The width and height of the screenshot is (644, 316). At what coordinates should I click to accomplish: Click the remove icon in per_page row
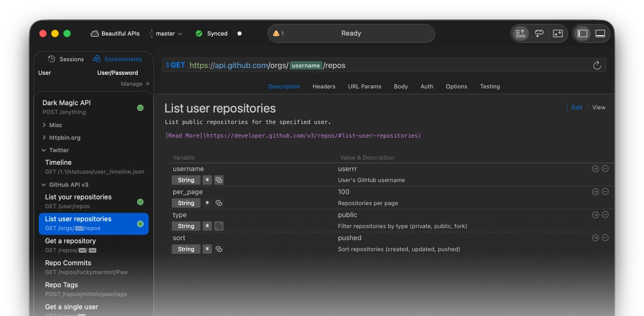coord(605,192)
